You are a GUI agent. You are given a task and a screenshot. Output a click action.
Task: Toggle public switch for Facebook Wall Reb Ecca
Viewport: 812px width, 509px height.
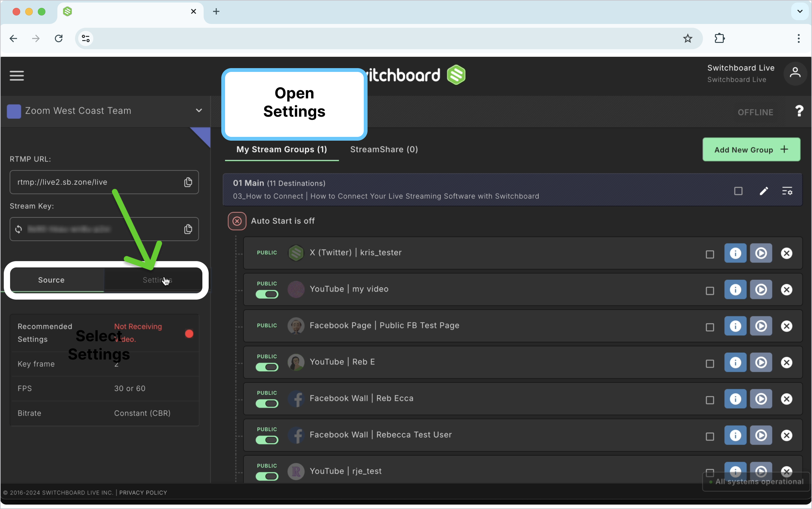[267, 404]
